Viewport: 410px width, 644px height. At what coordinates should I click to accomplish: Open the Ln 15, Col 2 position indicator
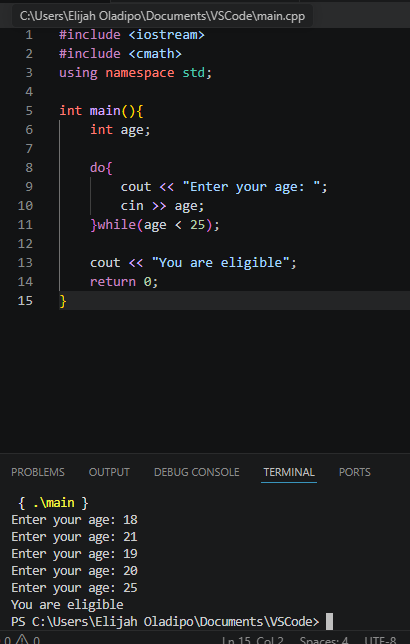pos(253,640)
